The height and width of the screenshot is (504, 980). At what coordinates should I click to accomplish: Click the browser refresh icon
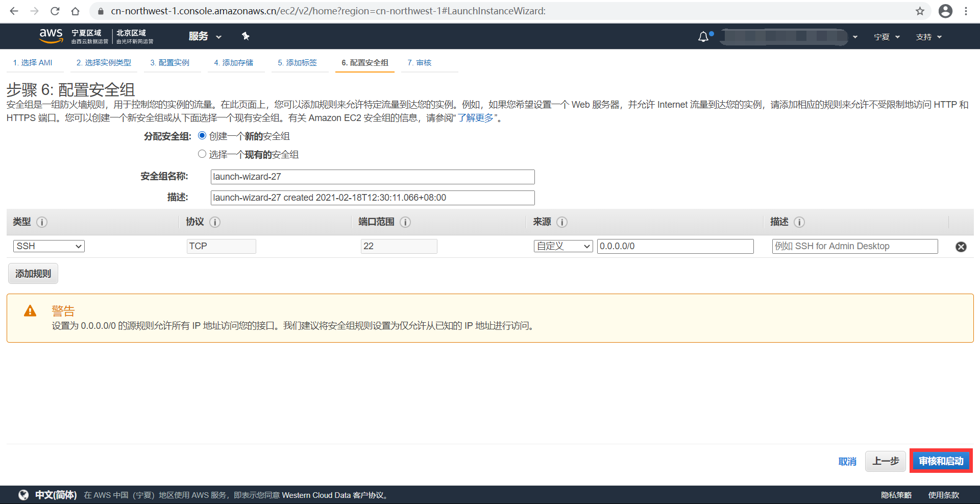(x=55, y=11)
